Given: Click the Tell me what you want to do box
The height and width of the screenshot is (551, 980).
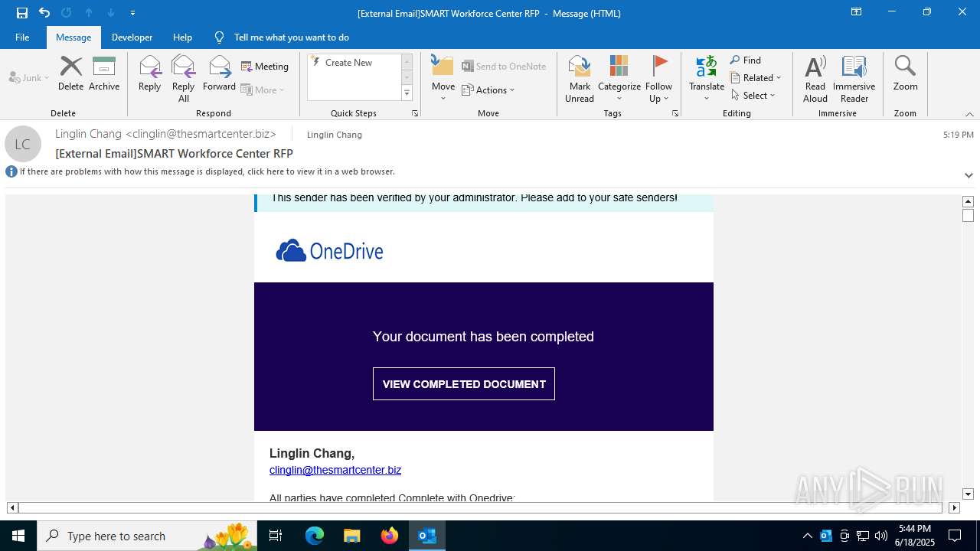Looking at the screenshot, I should (291, 37).
